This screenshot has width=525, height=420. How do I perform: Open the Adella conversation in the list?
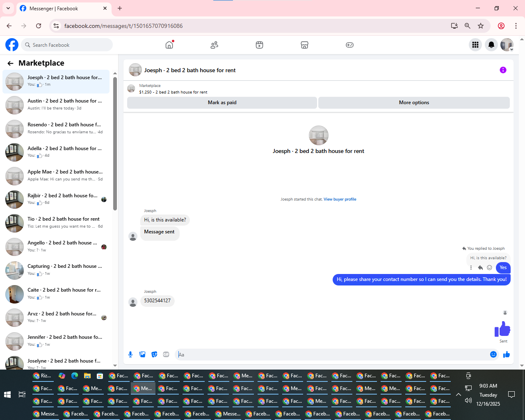56,152
